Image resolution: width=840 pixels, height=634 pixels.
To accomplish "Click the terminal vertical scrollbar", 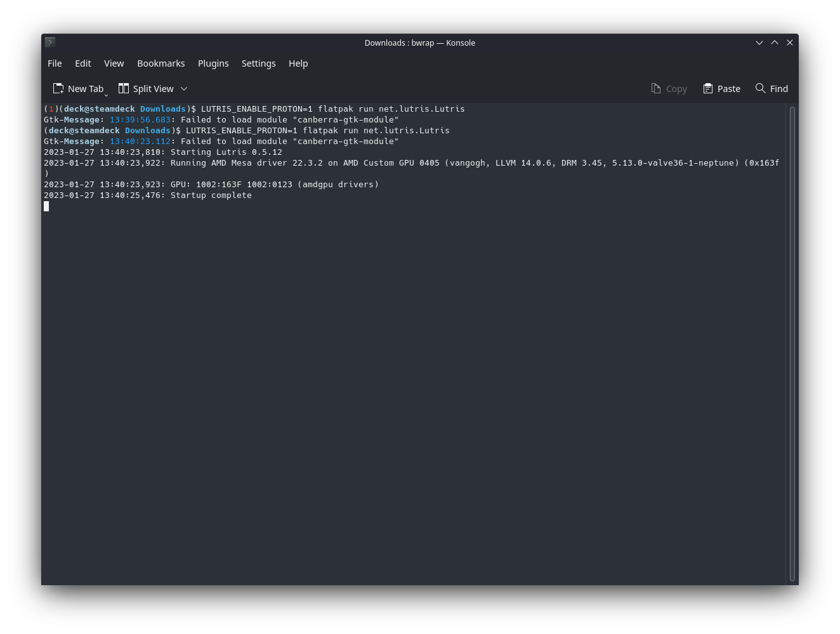I will click(792, 343).
